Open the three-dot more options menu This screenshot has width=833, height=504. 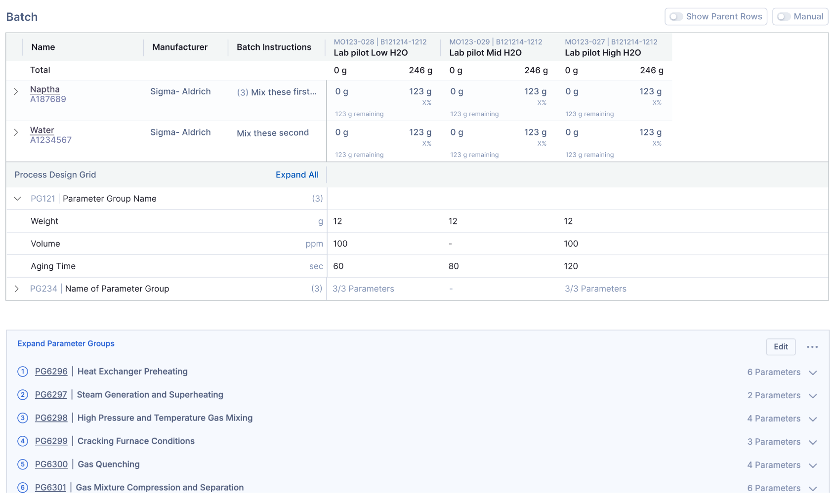(812, 347)
